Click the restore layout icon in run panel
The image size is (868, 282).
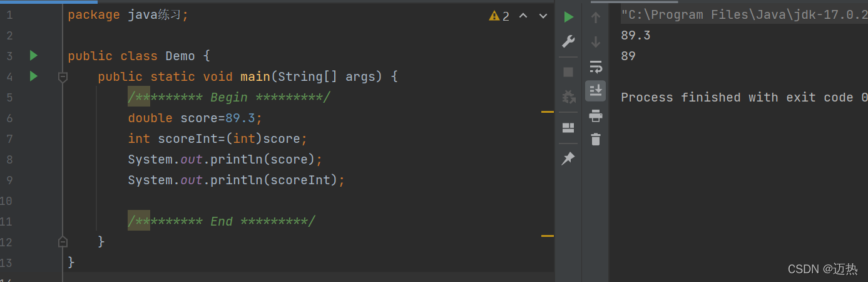click(568, 128)
